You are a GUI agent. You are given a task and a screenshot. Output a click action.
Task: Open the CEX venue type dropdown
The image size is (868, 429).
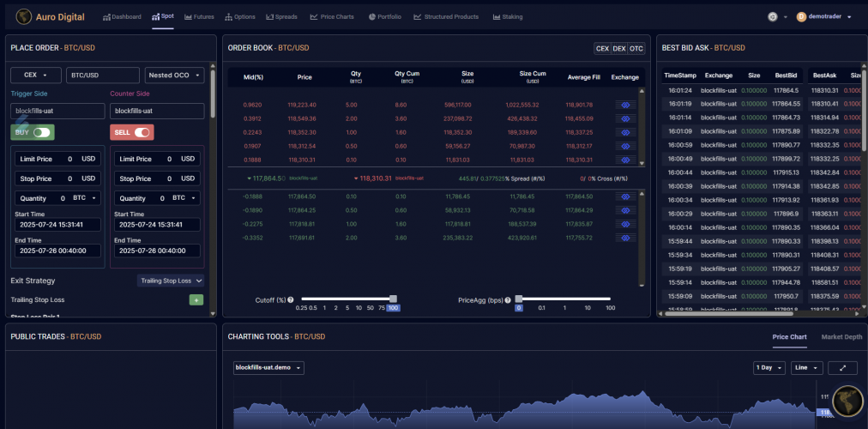tap(35, 75)
